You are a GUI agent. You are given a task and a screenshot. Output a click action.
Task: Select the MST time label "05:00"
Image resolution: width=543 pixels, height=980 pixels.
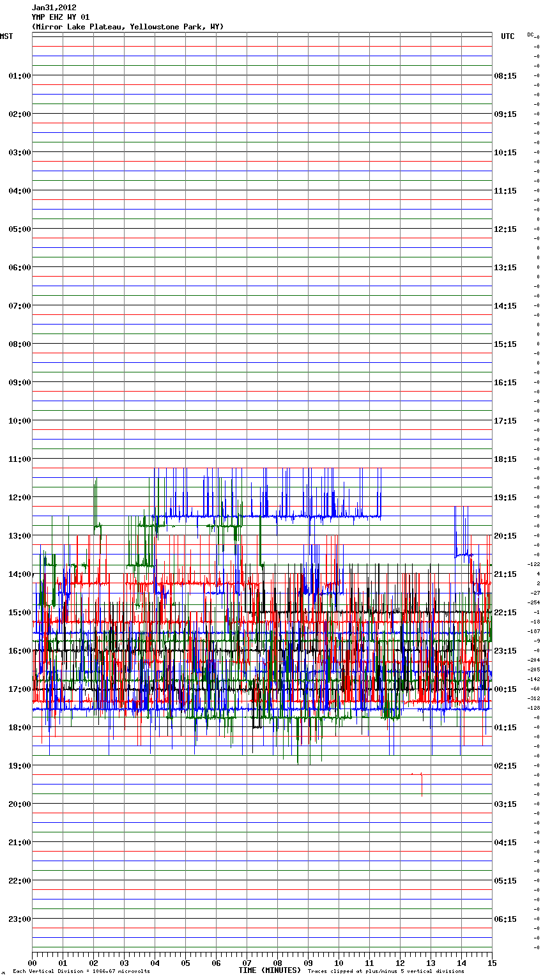[20, 229]
